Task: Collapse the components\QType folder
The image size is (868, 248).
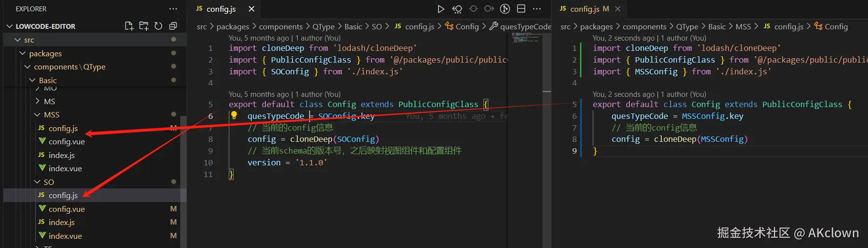Action: (27, 67)
